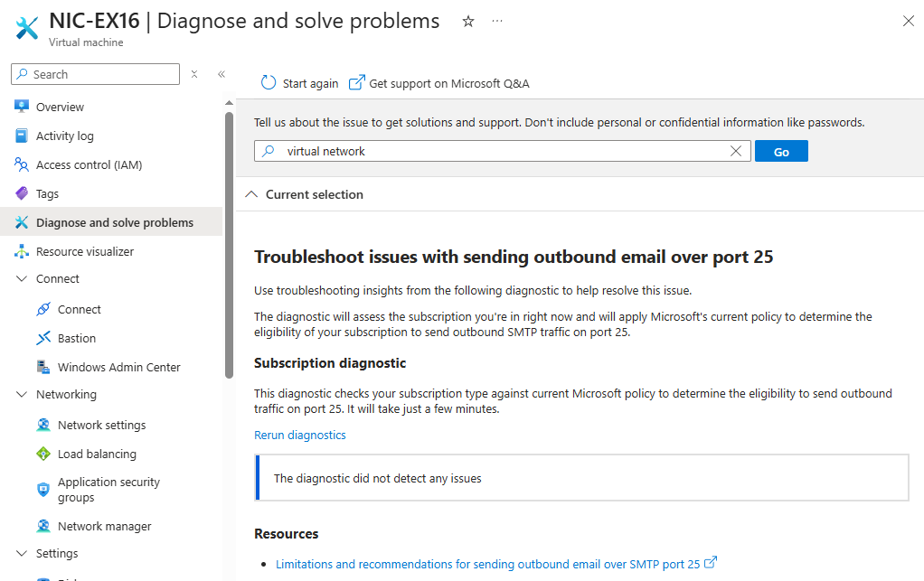Open the Resource visualizer icon
This screenshot has width=924, height=581.
tap(21, 250)
